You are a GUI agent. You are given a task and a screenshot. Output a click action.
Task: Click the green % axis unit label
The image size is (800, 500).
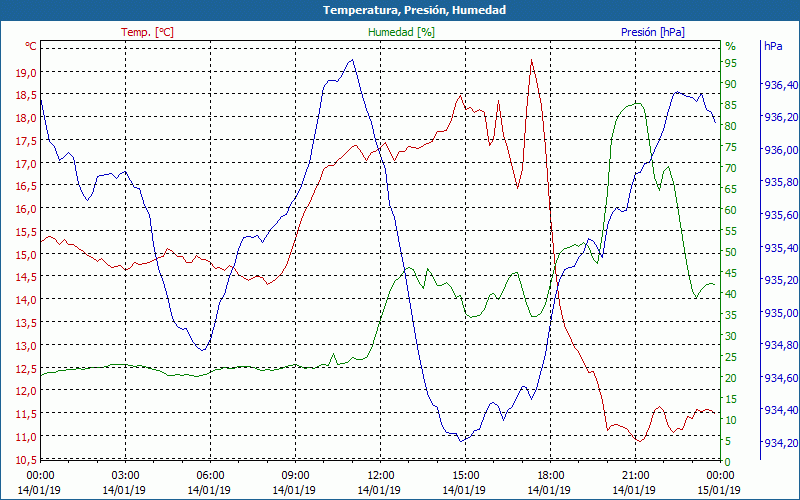(x=731, y=46)
